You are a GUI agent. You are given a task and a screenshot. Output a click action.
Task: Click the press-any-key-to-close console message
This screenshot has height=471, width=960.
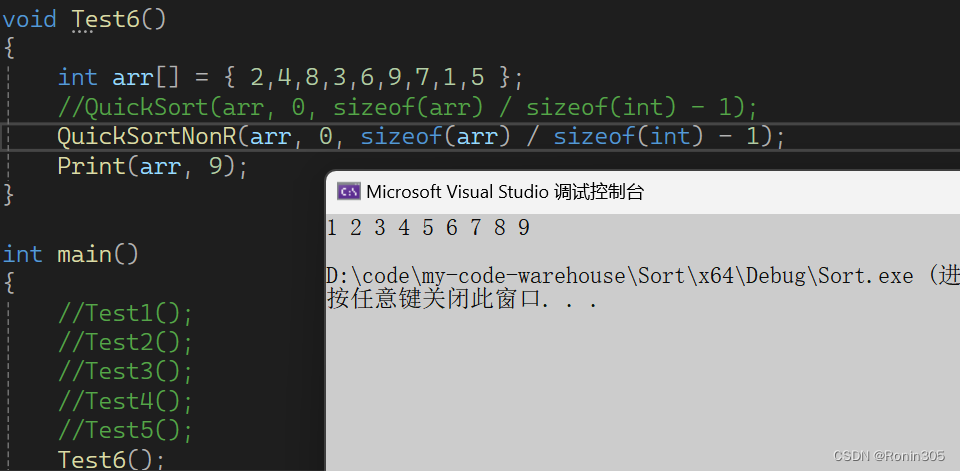tap(462, 298)
